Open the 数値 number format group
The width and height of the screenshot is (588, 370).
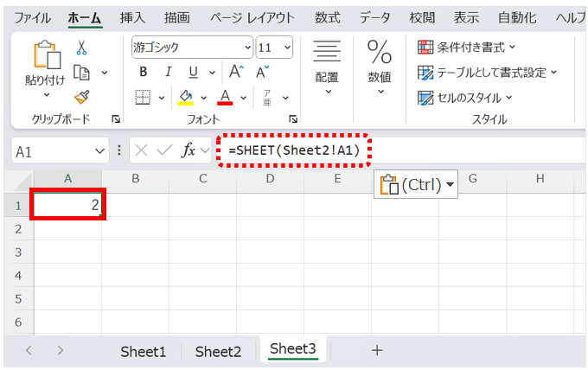380,67
